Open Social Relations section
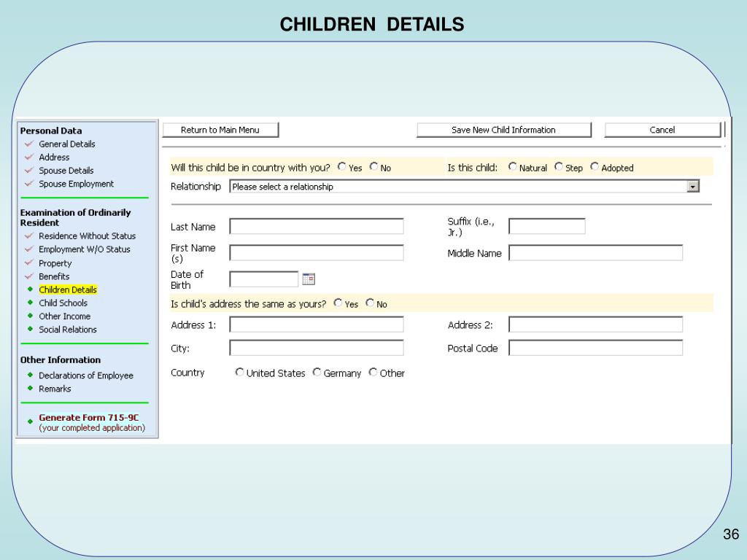Viewport: 747px width, 560px height. click(68, 330)
